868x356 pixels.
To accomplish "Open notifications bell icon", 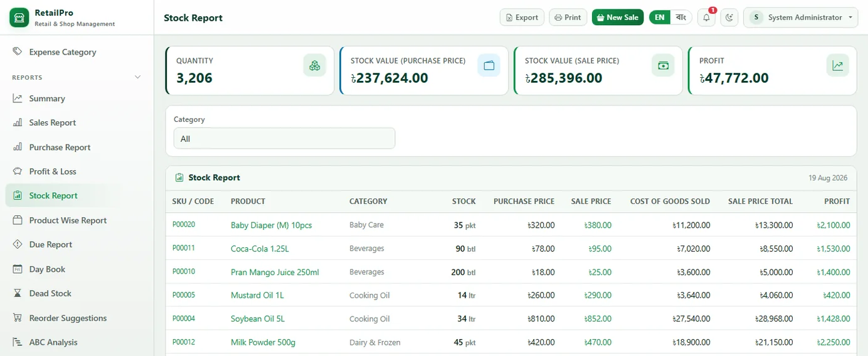I will 707,18.
